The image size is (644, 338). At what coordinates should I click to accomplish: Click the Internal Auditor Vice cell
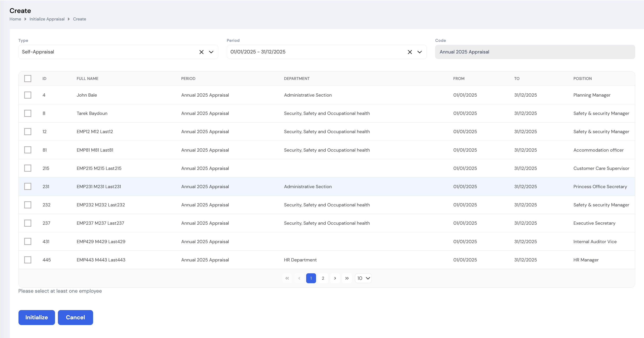tap(595, 241)
